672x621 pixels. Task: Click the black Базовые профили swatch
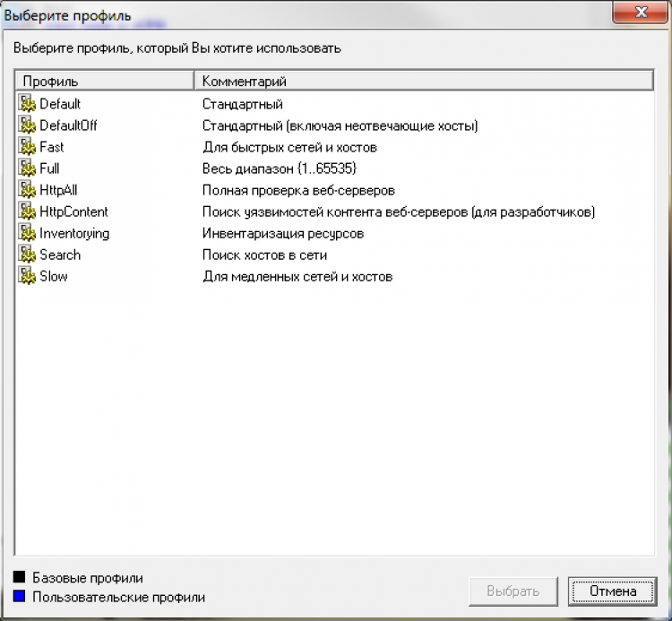click(20, 577)
